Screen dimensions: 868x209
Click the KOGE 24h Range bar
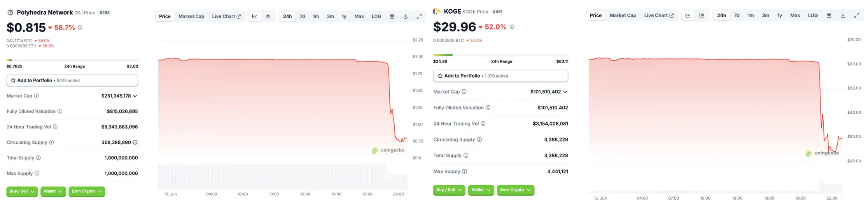[x=500, y=55]
